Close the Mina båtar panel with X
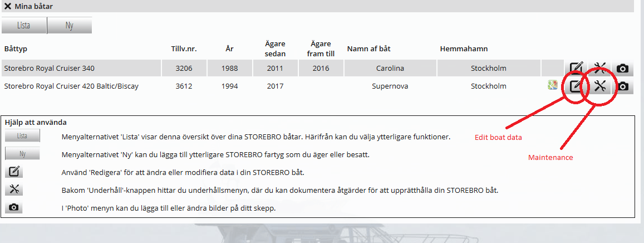The width and height of the screenshot is (644, 243). click(x=7, y=7)
